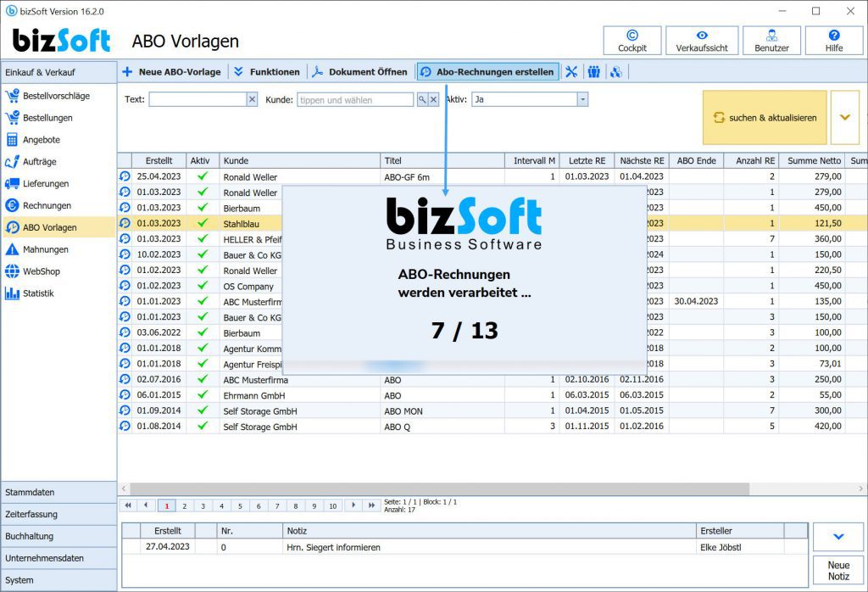Image resolution: width=868 pixels, height=592 pixels.
Task: Click row icon for 03.06.2022 Bierbaum
Action: pos(125,332)
